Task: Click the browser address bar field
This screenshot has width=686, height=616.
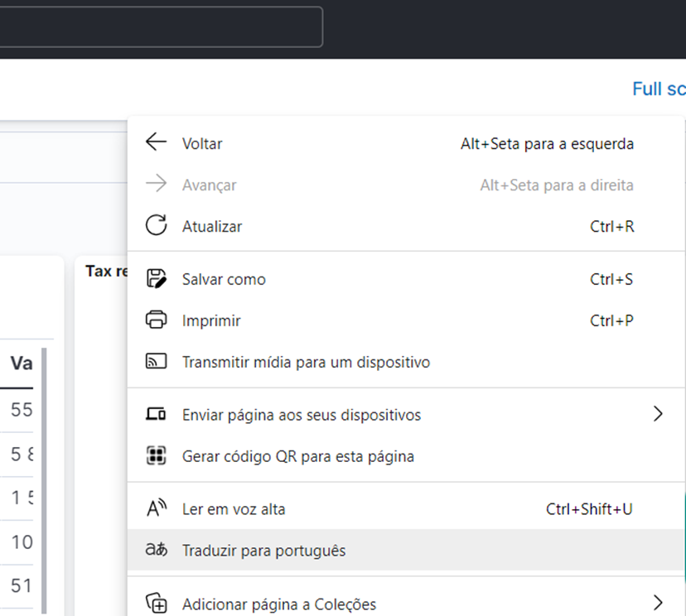Action: tap(161, 26)
